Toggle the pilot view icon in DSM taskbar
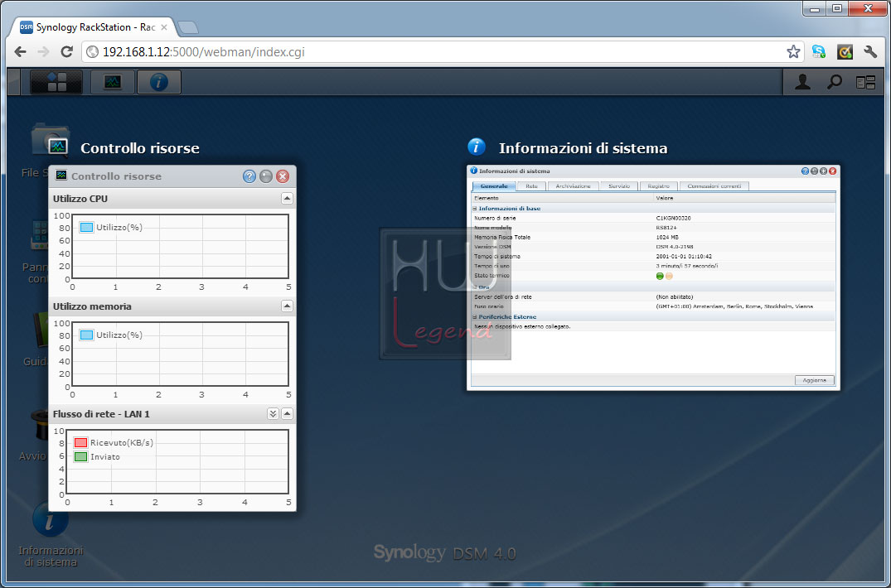 (x=865, y=82)
